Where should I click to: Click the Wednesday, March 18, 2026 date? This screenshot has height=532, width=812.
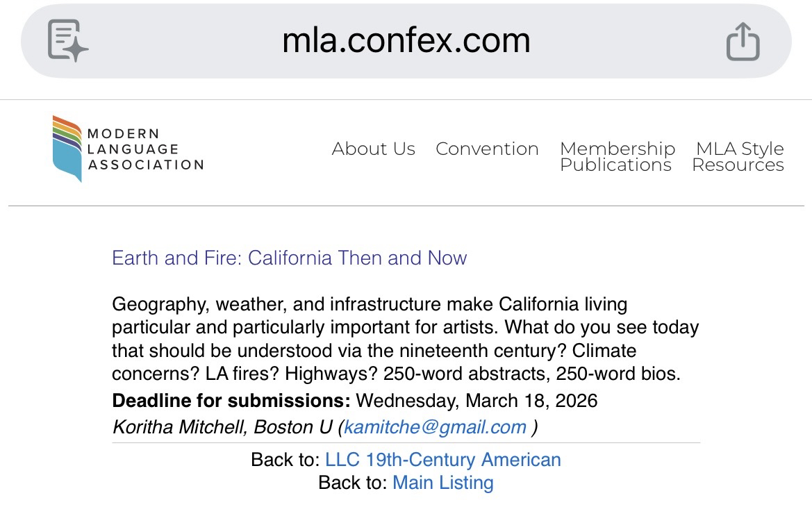pyautogui.click(x=477, y=401)
